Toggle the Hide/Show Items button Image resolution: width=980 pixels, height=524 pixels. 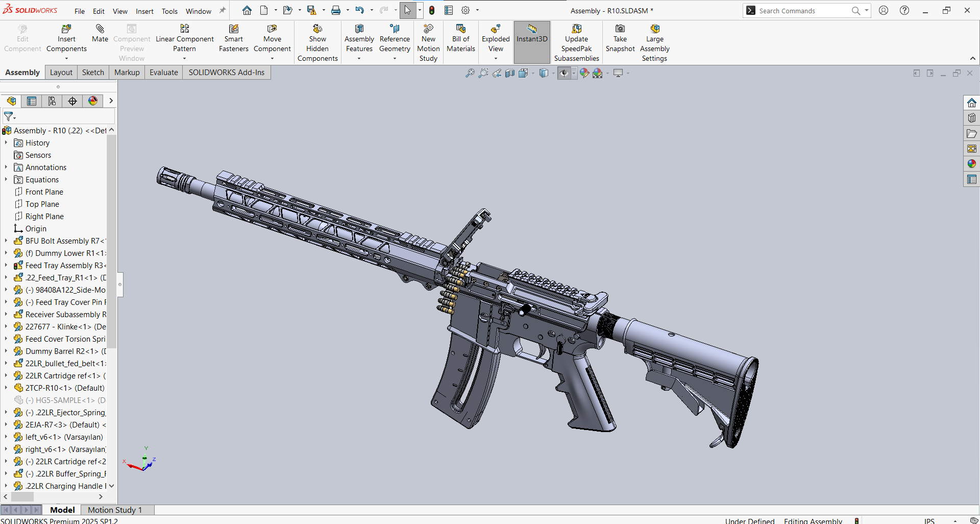click(x=563, y=73)
